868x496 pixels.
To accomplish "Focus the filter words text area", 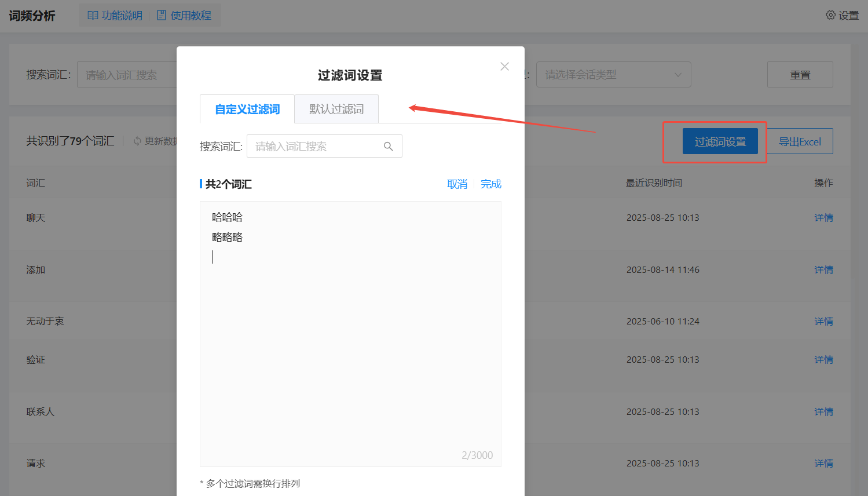I will click(x=350, y=348).
